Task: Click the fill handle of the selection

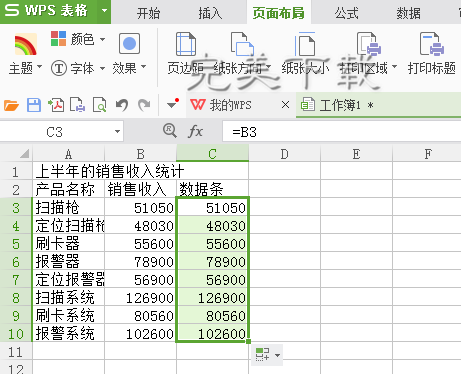Action: [249, 341]
